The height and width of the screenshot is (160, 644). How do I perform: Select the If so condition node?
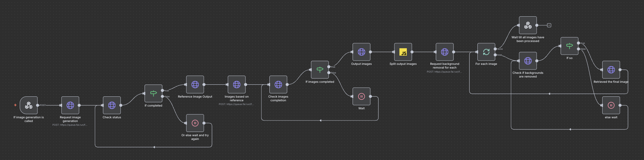(x=569, y=46)
